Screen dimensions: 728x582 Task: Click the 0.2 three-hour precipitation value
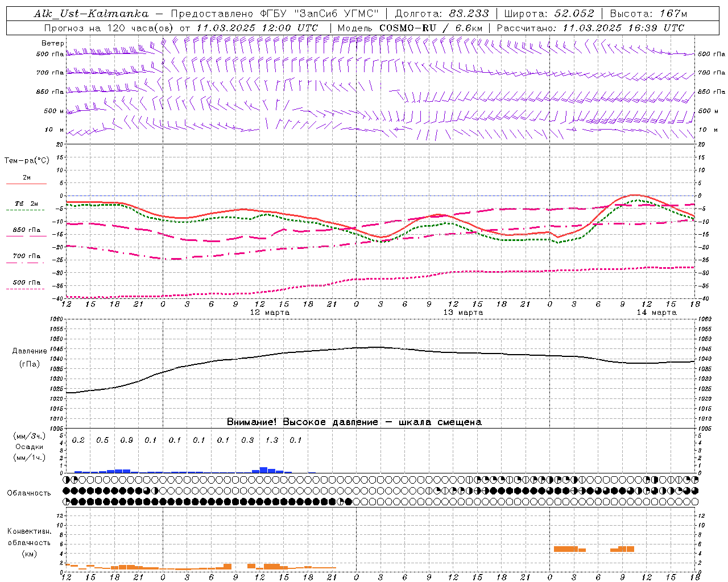point(78,440)
